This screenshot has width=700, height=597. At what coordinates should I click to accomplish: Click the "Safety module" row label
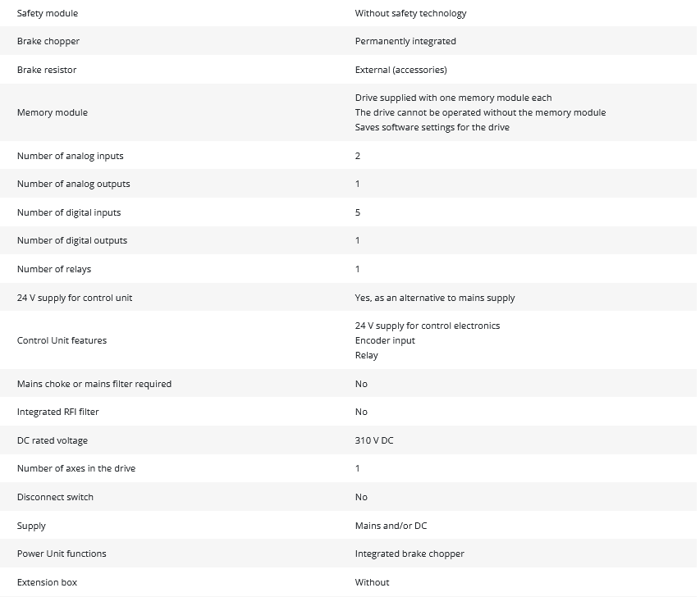click(x=48, y=13)
